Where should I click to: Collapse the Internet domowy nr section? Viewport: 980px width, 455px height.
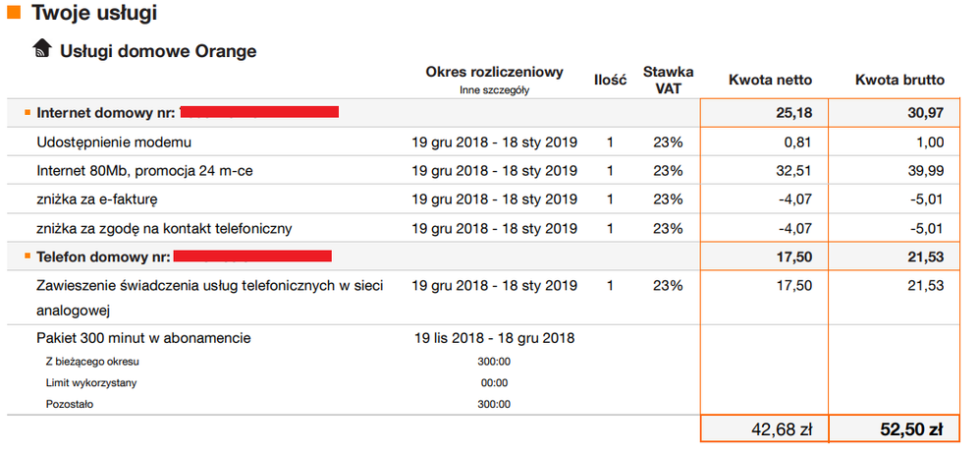pos(106,113)
